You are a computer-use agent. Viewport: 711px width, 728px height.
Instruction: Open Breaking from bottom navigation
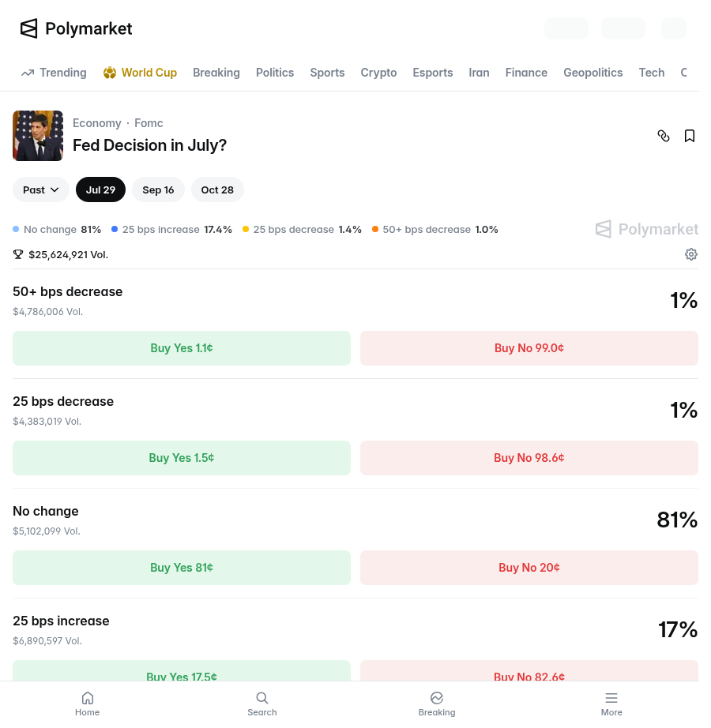(437, 704)
